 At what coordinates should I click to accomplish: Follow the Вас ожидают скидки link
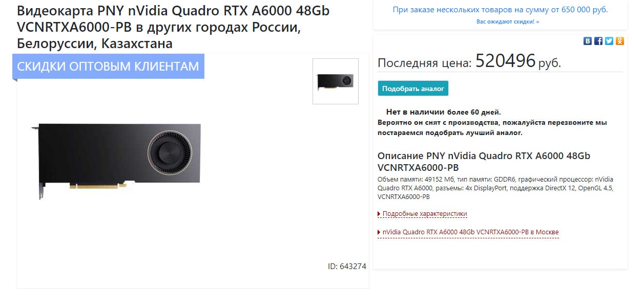pos(508,21)
